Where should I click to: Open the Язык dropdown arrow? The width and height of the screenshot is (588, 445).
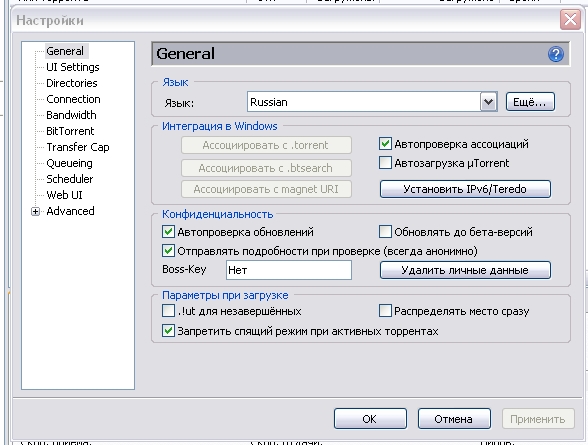click(488, 102)
